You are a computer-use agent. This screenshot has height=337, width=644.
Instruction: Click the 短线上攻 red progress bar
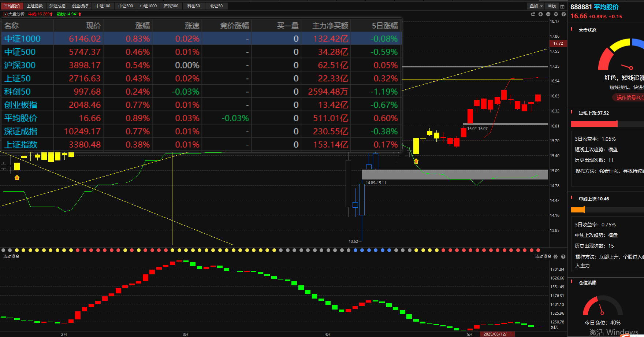pyautogui.click(x=594, y=124)
